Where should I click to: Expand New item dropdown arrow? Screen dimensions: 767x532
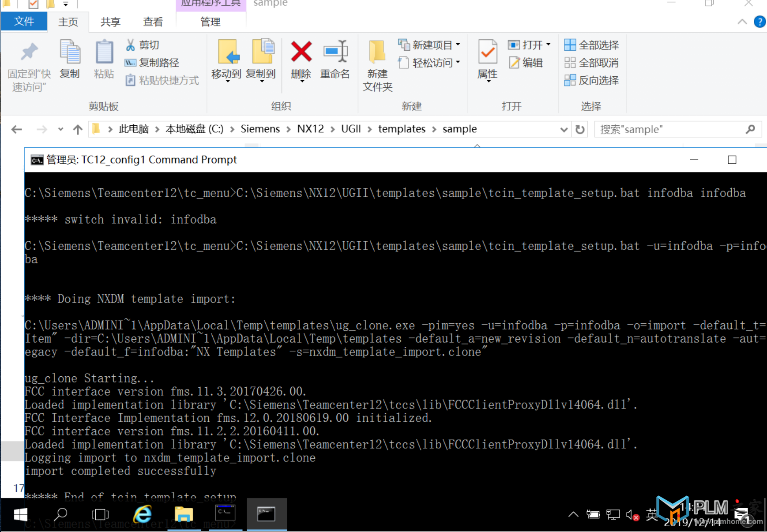(458, 45)
